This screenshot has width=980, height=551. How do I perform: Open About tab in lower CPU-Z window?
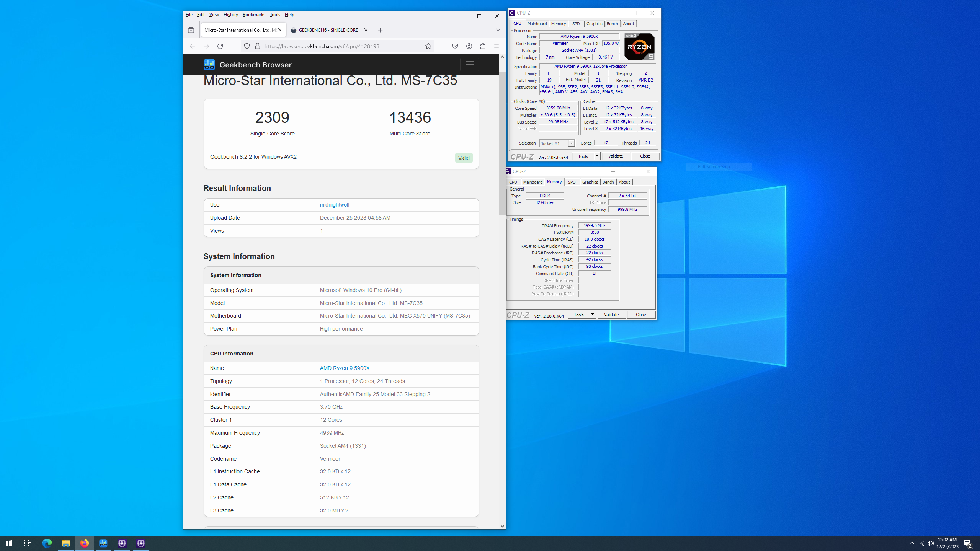click(624, 182)
